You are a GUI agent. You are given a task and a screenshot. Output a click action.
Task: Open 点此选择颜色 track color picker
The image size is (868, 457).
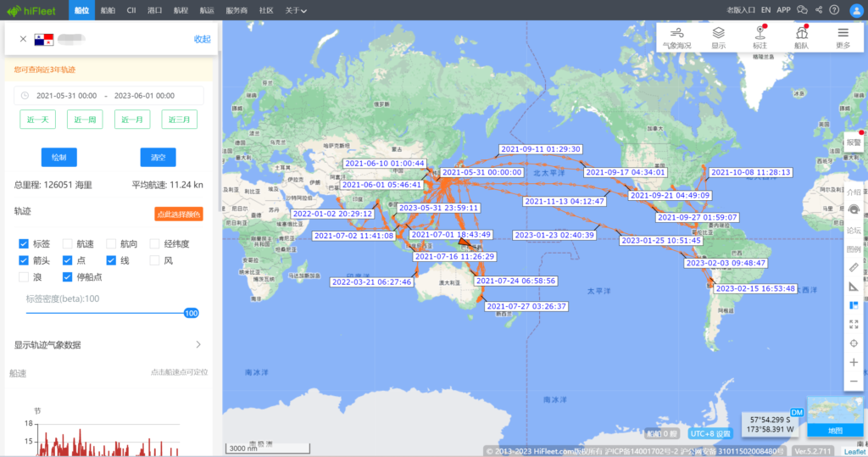pos(179,215)
